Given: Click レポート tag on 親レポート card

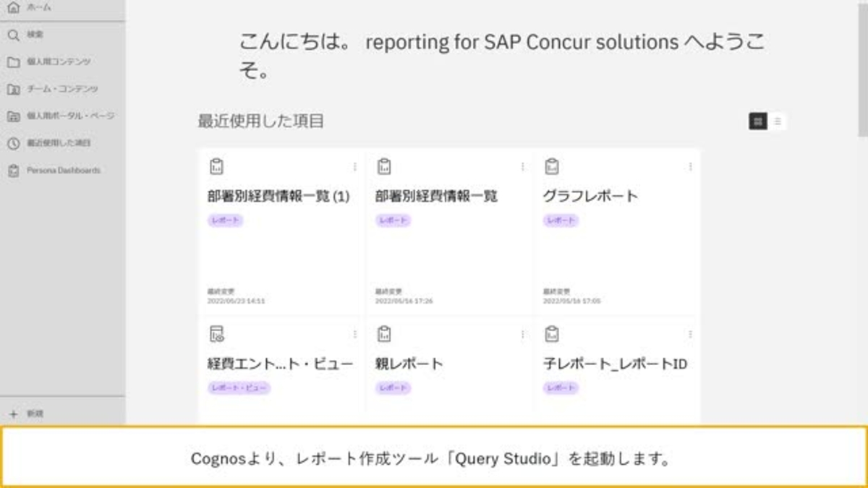Looking at the screenshot, I should (x=393, y=388).
